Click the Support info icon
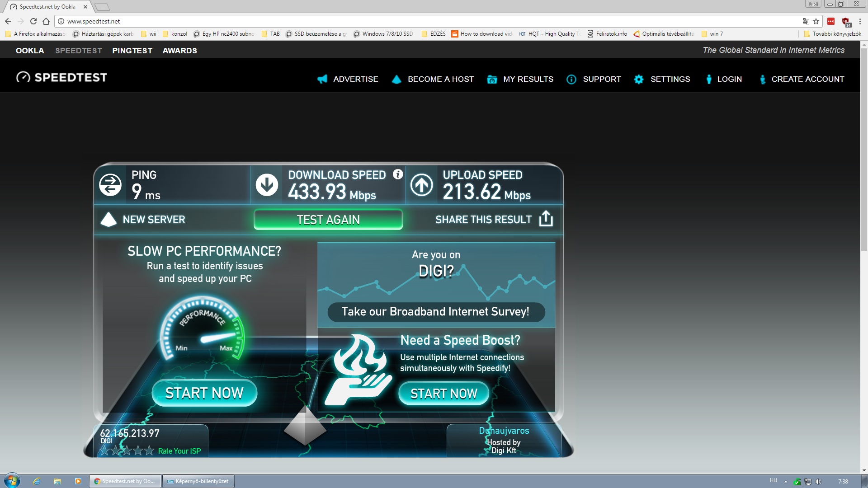The height and width of the screenshot is (488, 868). (x=571, y=79)
